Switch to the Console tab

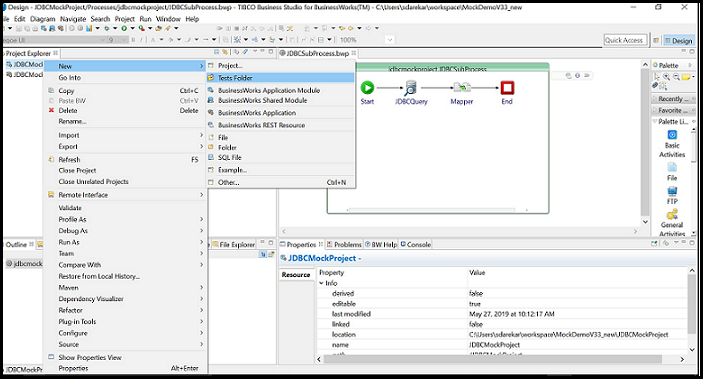click(x=416, y=244)
